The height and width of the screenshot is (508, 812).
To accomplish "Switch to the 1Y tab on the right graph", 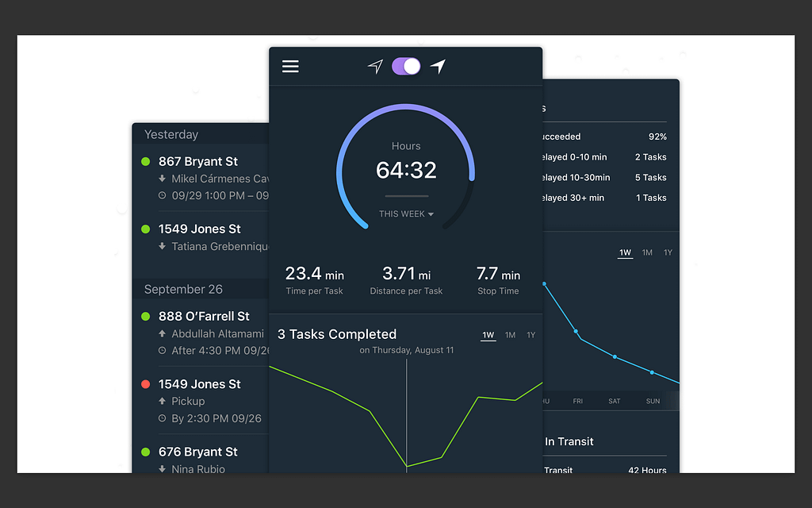I will click(x=668, y=252).
